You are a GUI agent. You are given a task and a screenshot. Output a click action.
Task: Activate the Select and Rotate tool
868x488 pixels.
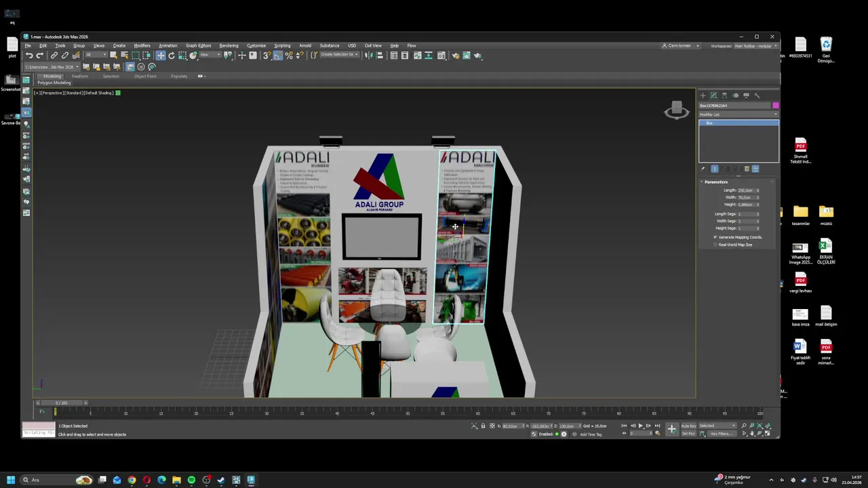(172, 56)
